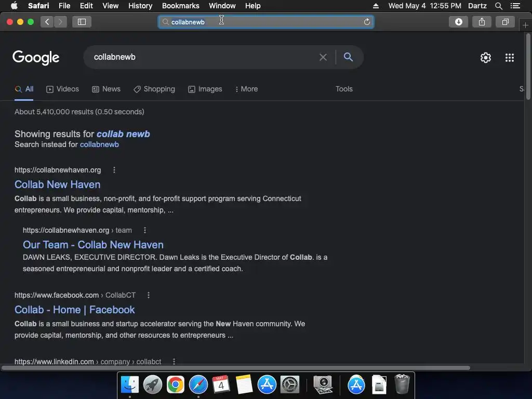Screen dimensions: 532x399
Task: Open System Preferences from the Dock
Action: [290, 385]
